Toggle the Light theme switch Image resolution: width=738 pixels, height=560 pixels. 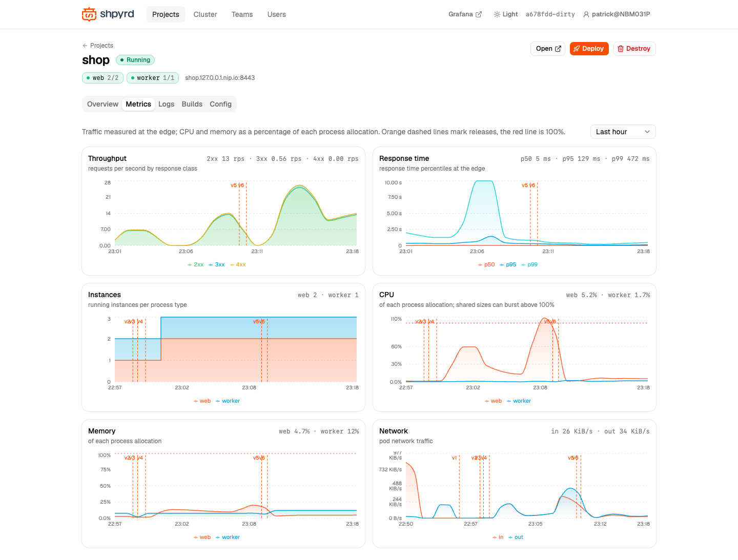[506, 14]
